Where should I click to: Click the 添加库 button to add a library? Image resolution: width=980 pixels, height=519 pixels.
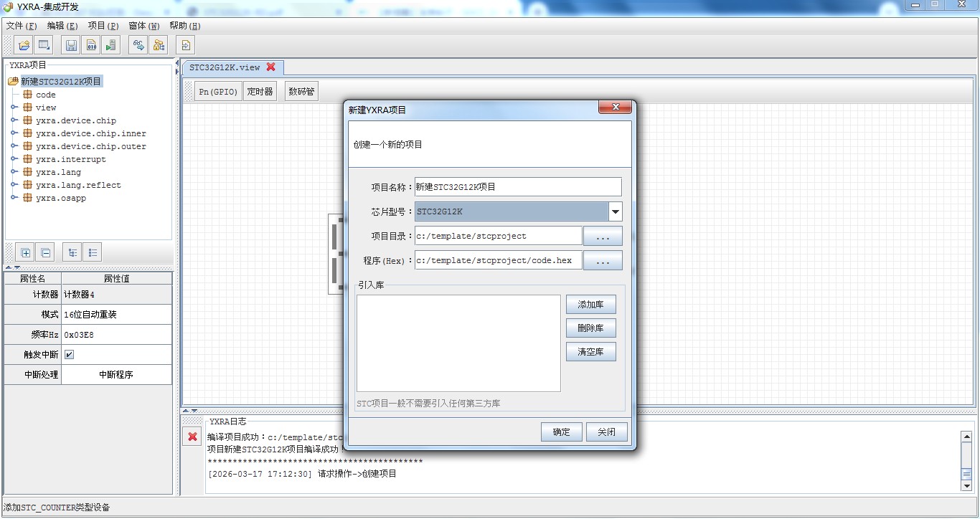(x=590, y=304)
